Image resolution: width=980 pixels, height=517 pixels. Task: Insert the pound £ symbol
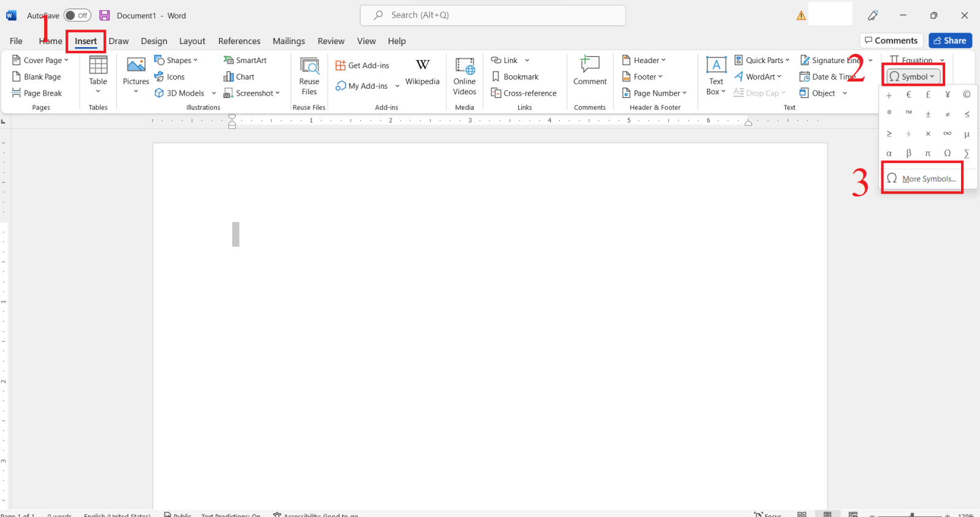928,94
